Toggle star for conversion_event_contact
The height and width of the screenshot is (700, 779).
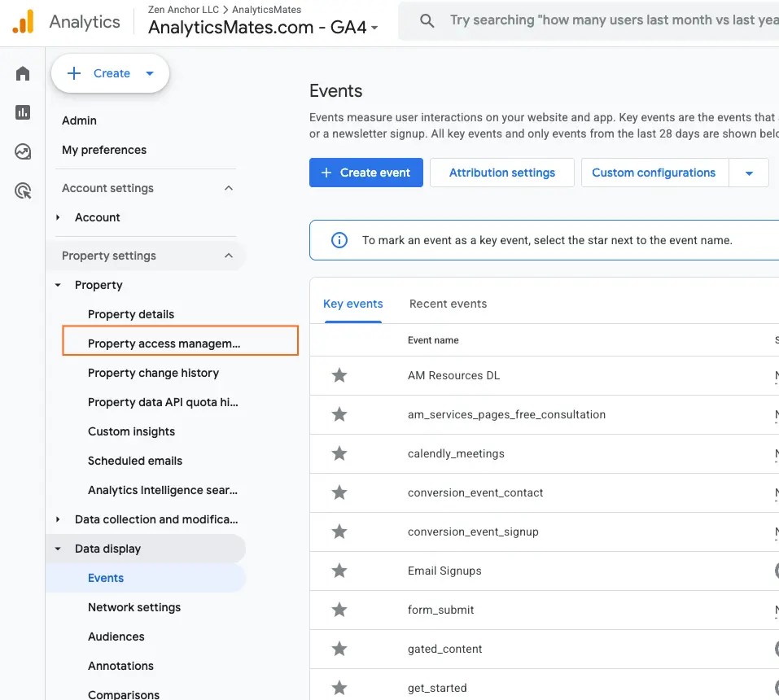click(x=339, y=492)
